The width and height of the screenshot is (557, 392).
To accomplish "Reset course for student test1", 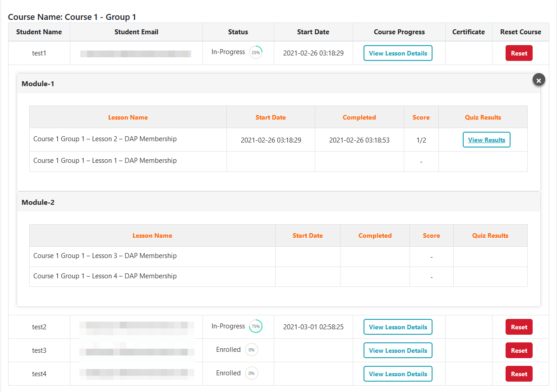I will click(519, 53).
